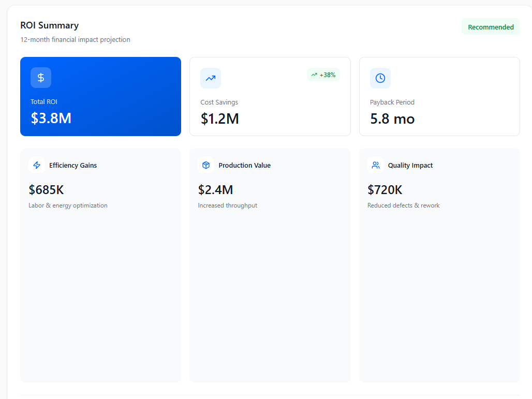The width and height of the screenshot is (532, 399).
Task: Click the $2.4M production value amount
Action: point(215,190)
